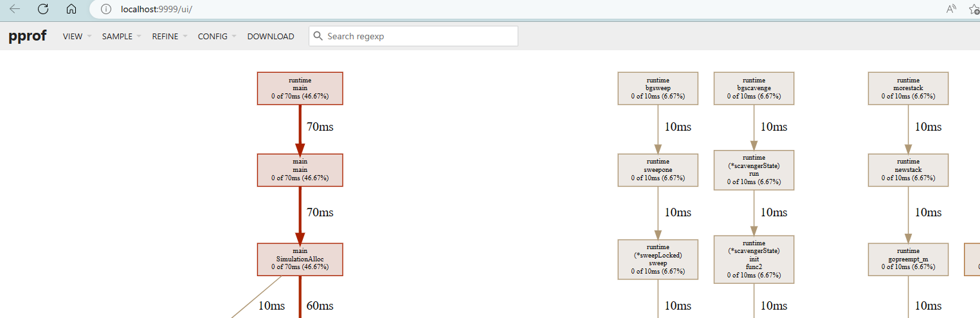Select the runtime bgscavenge node
Image resolution: width=980 pixels, height=318 pixels.
pos(754,88)
